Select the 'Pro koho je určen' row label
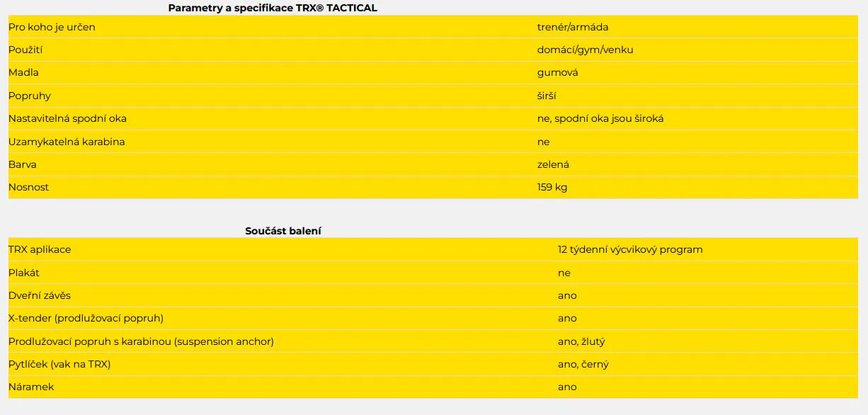The height and width of the screenshot is (415, 868). 52,27
